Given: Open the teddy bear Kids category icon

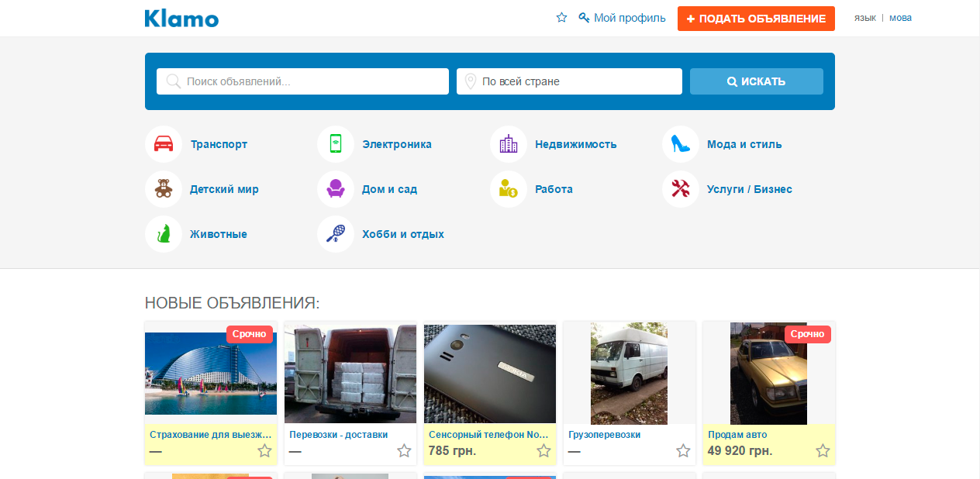Looking at the screenshot, I should [164, 189].
